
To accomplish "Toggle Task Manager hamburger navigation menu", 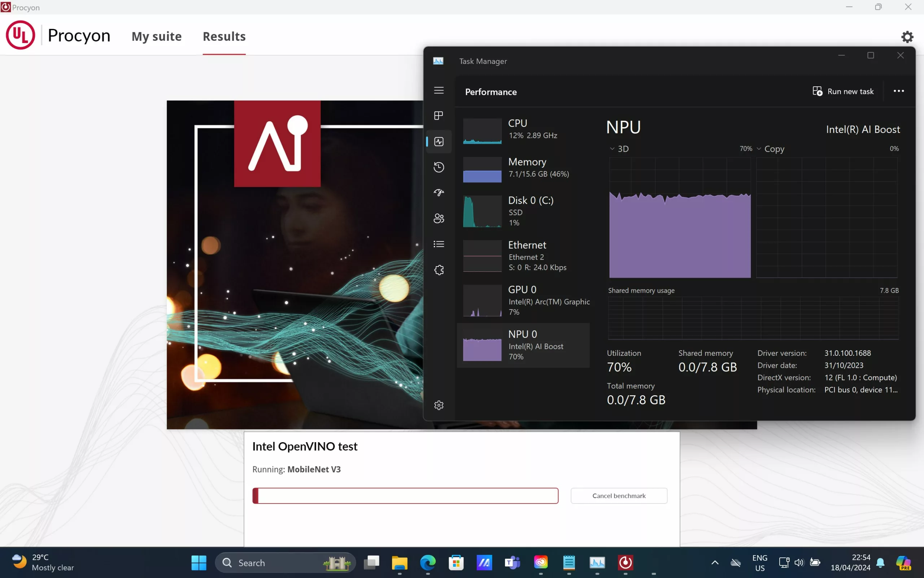I will [439, 90].
